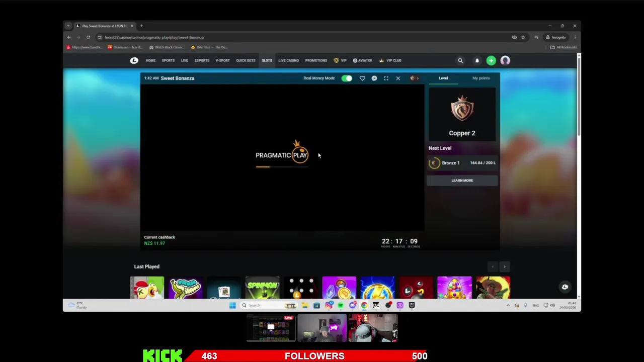Image resolution: width=644 pixels, height=362 pixels.
Task: Open the AVIATOR menu item
Action: 363,60
